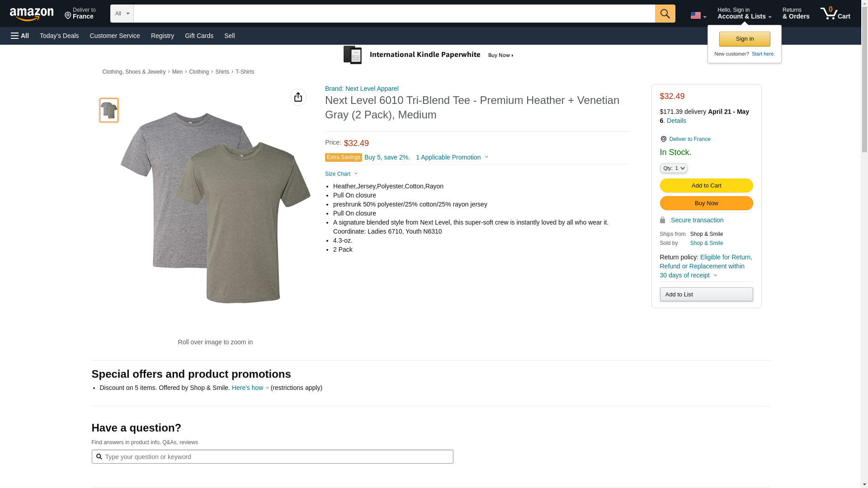Image resolution: width=868 pixels, height=488 pixels.
Task: Open the search category All dropdown
Action: 122,14
